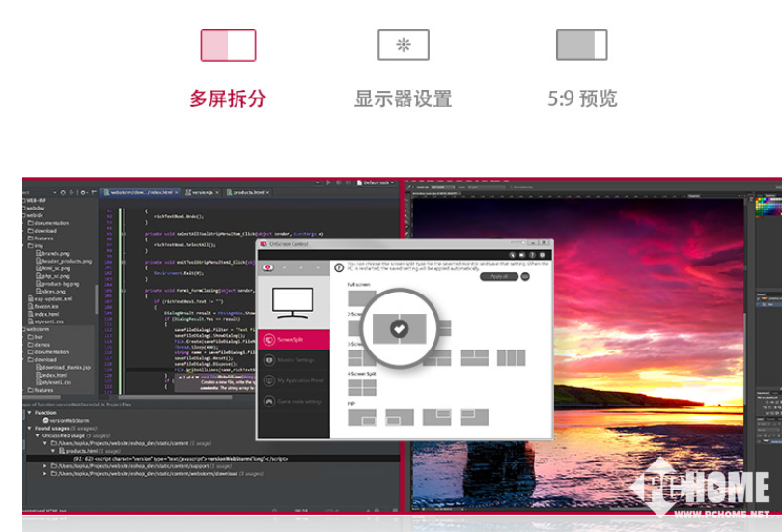Switch to the products.html editor tab
The height and width of the screenshot is (532, 782).
248,192
